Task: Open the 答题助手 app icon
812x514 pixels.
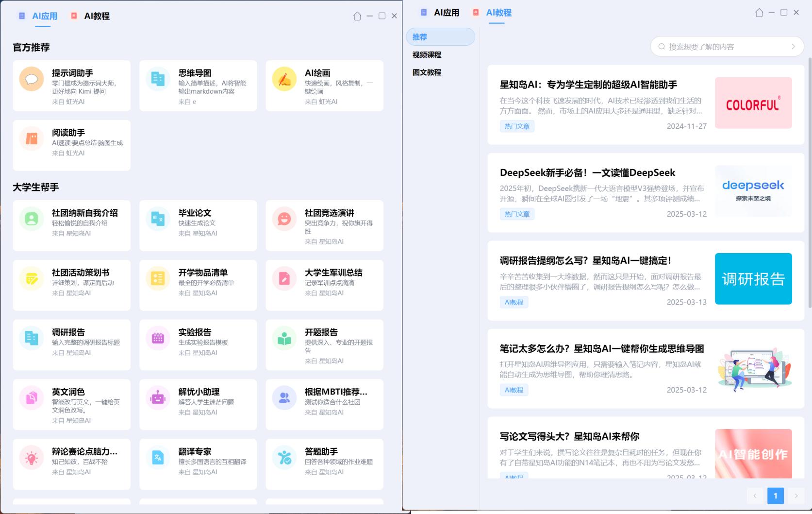Action: point(284,458)
